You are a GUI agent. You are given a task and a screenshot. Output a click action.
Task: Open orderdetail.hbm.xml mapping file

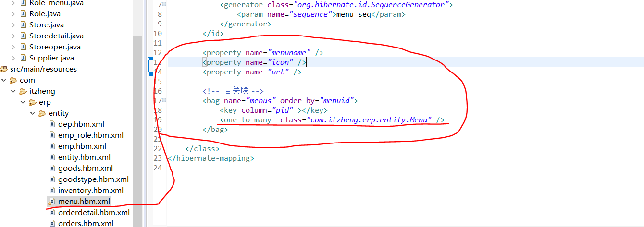(x=94, y=213)
